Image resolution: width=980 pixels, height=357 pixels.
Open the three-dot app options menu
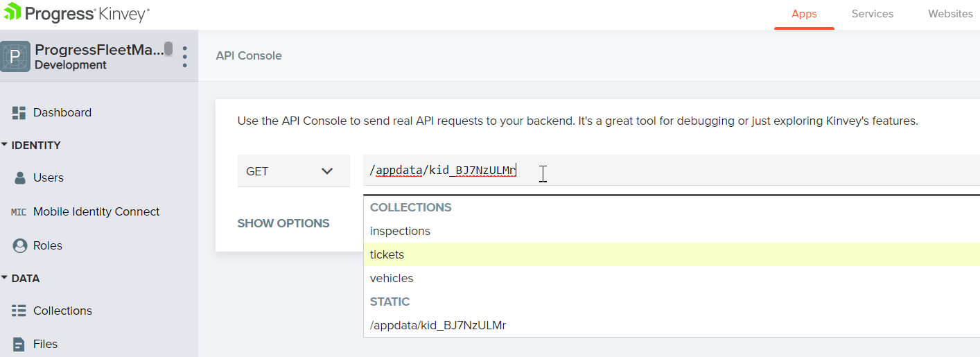pos(184,56)
